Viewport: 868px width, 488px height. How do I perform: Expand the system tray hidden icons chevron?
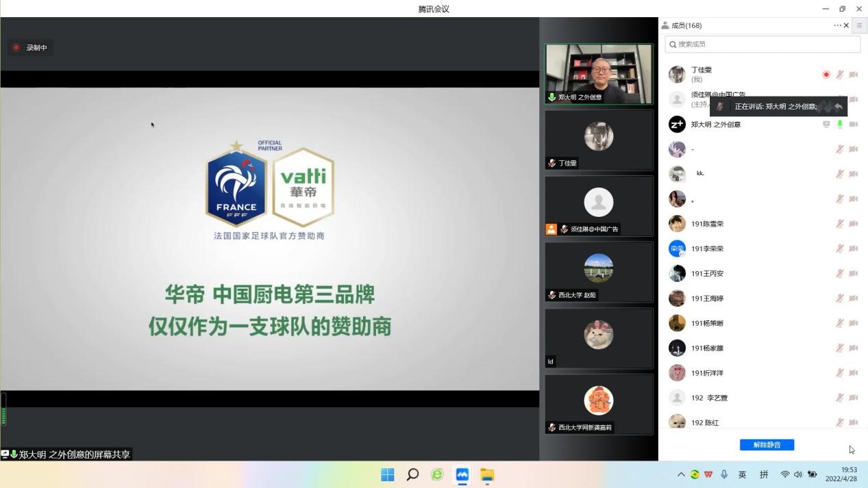click(681, 475)
